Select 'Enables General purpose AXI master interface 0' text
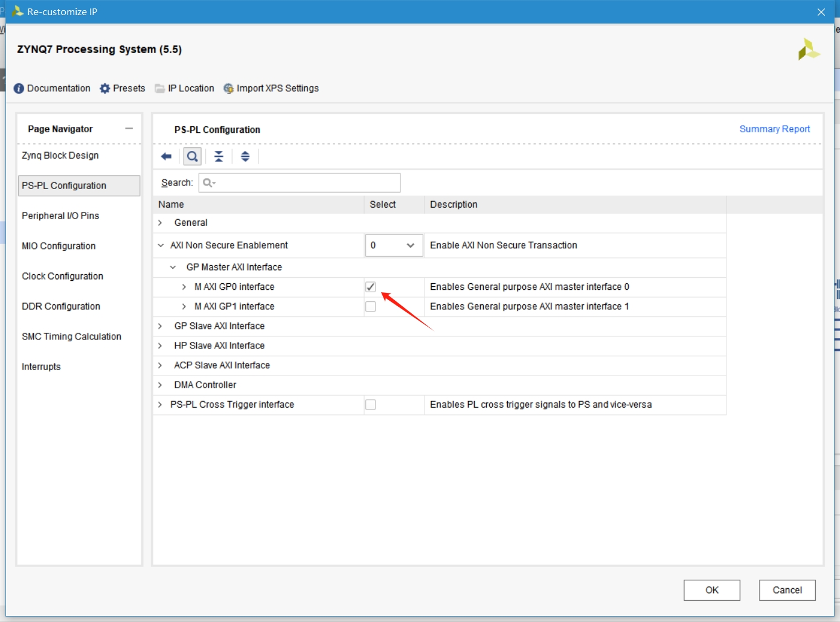Viewport: 840px width, 622px height. pyautogui.click(x=530, y=287)
